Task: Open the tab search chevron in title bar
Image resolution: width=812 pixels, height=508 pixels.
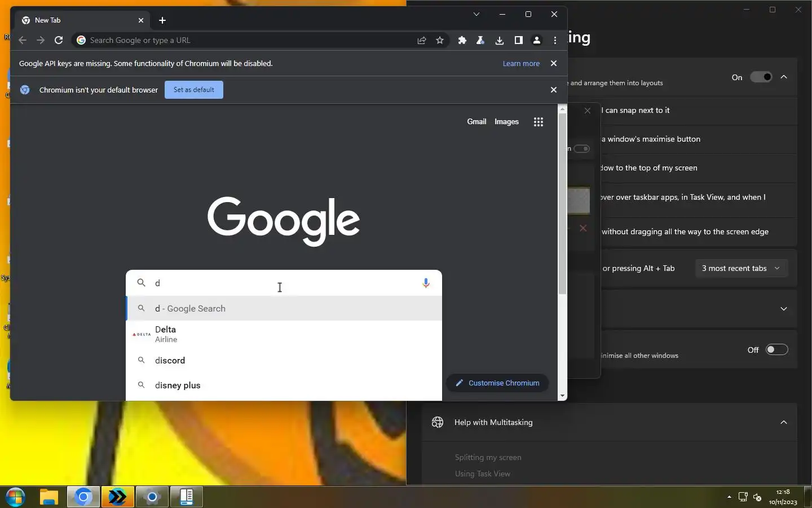Action: 476,14
